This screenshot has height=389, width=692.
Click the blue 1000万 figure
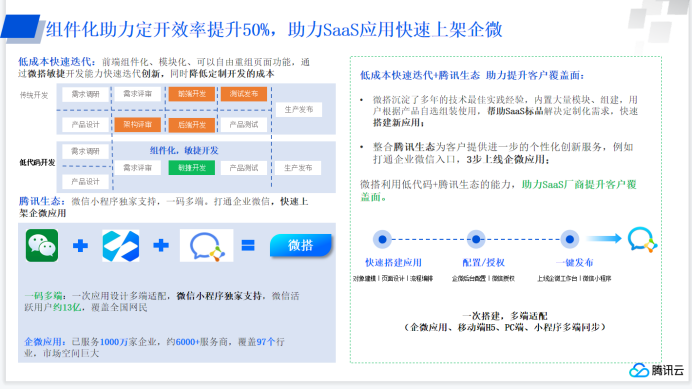[114, 342]
